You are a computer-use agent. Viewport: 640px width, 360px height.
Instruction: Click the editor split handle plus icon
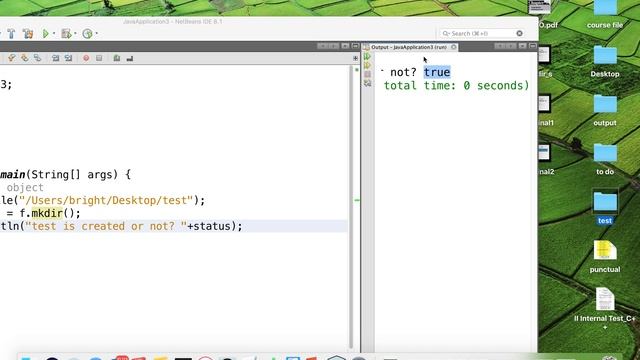coord(355,58)
